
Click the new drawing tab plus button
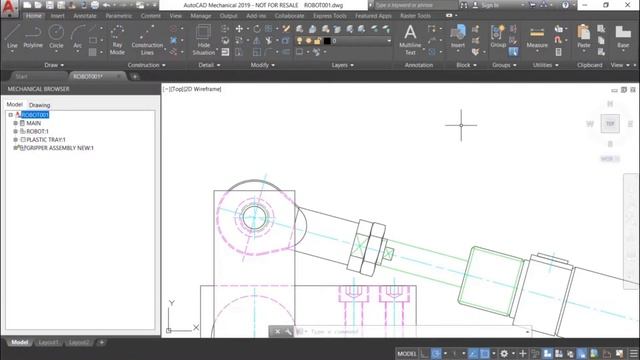click(135, 76)
